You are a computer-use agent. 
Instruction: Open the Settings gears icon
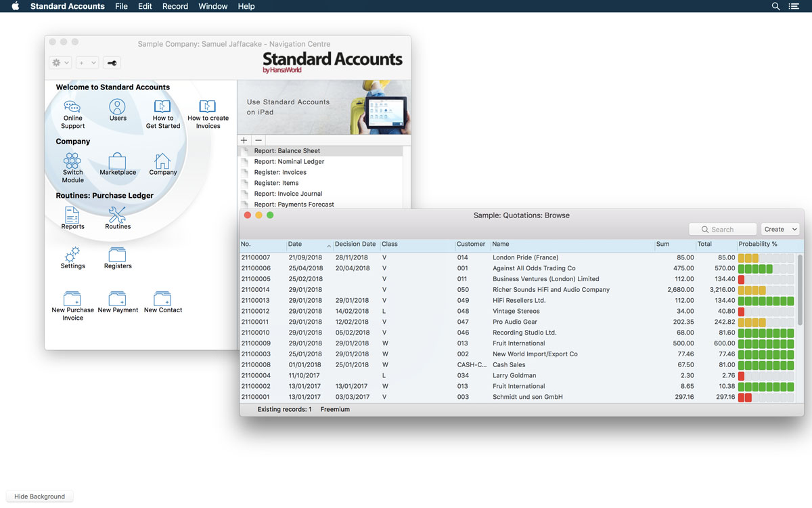click(72, 255)
